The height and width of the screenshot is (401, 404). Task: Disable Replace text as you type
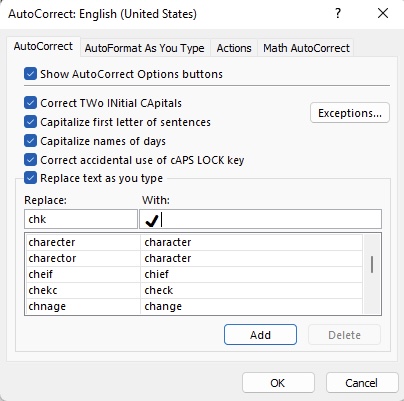pos(30,178)
